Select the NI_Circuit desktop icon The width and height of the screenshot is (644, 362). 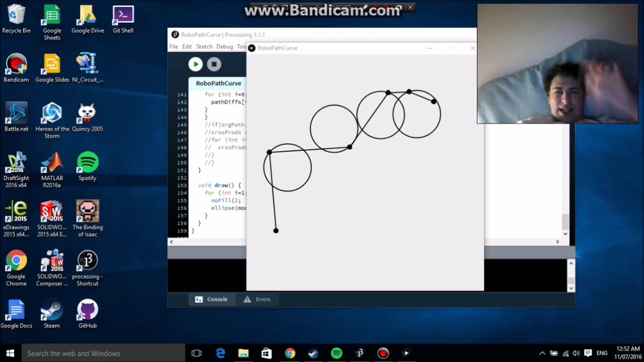coord(88,68)
